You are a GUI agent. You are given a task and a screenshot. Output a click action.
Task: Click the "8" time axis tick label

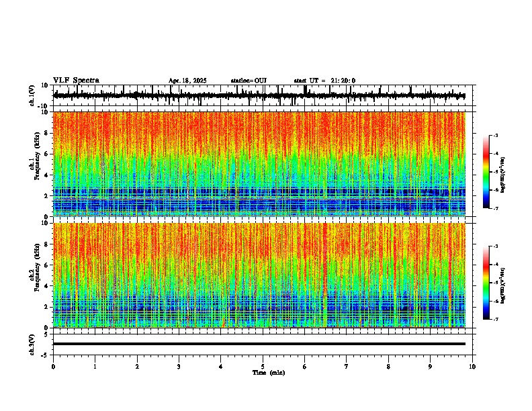(x=388, y=367)
